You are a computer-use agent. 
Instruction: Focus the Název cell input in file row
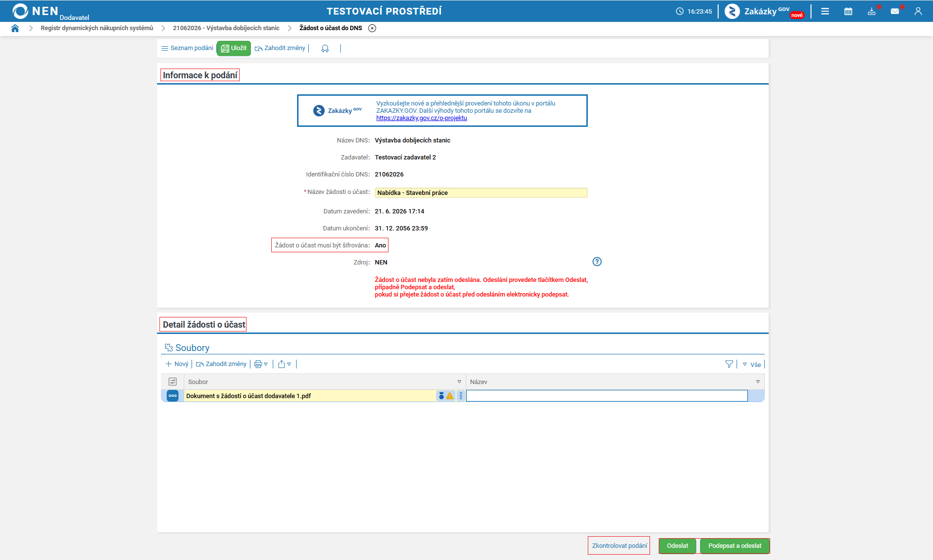607,396
